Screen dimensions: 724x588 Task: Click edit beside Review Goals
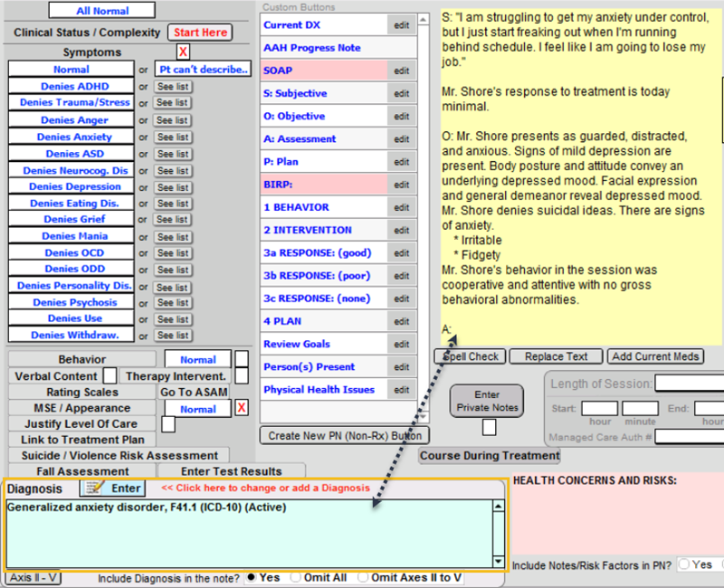click(x=401, y=345)
